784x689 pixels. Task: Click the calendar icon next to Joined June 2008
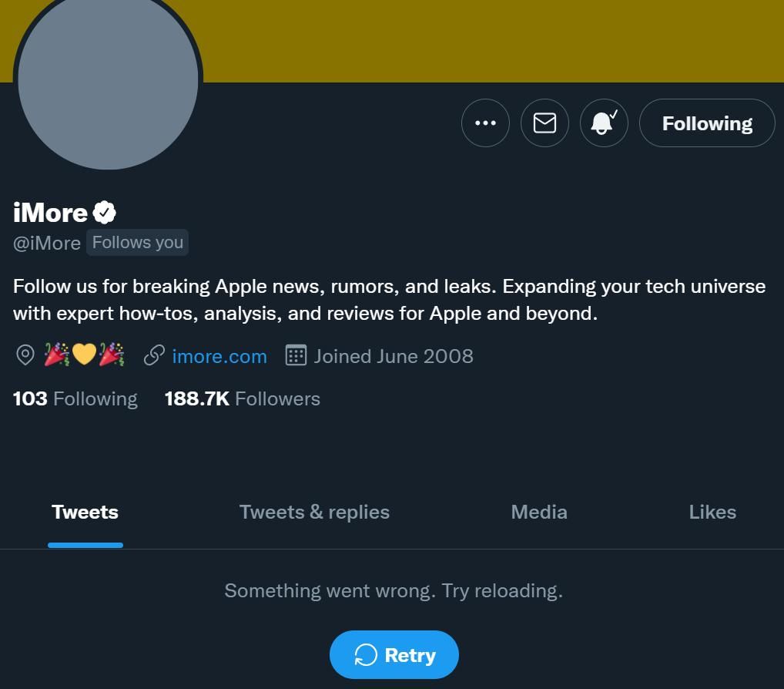coord(295,355)
